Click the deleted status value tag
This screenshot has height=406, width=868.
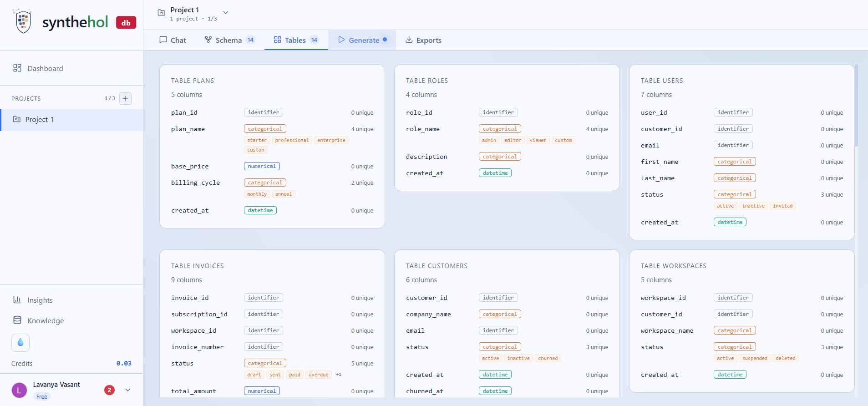pyautogui.click(x=786, y=358)
